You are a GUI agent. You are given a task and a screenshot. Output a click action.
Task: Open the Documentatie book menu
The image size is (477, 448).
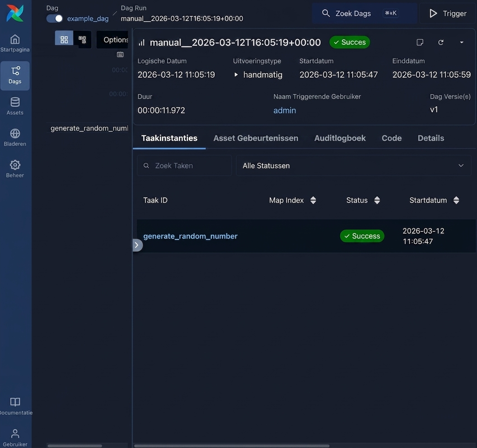[15, 406]
